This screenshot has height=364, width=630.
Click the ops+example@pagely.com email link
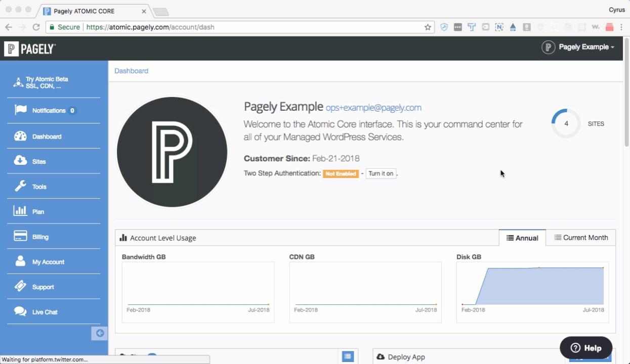[x=373, y=108]
